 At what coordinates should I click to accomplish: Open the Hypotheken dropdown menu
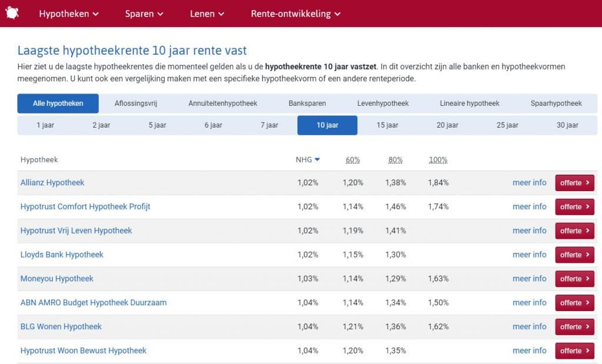(69, 14)
